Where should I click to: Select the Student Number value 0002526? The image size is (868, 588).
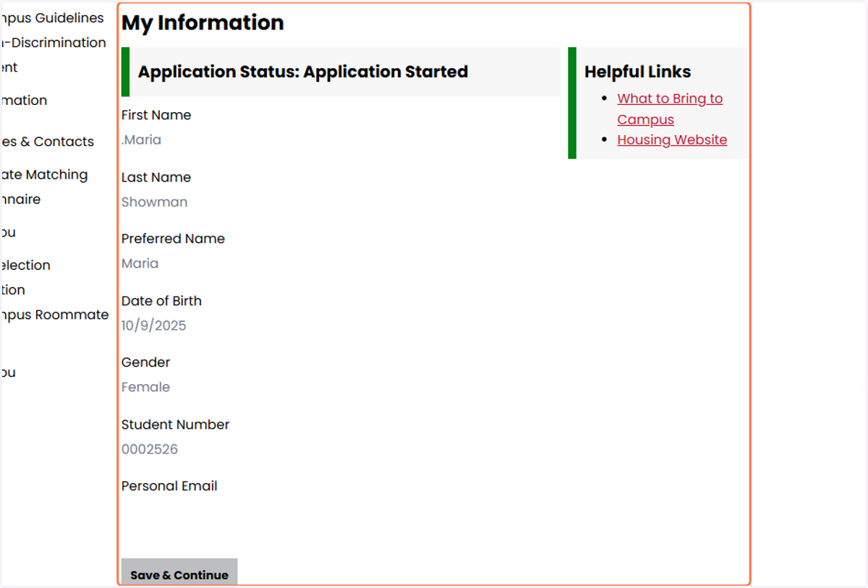(x=149, y=449)
